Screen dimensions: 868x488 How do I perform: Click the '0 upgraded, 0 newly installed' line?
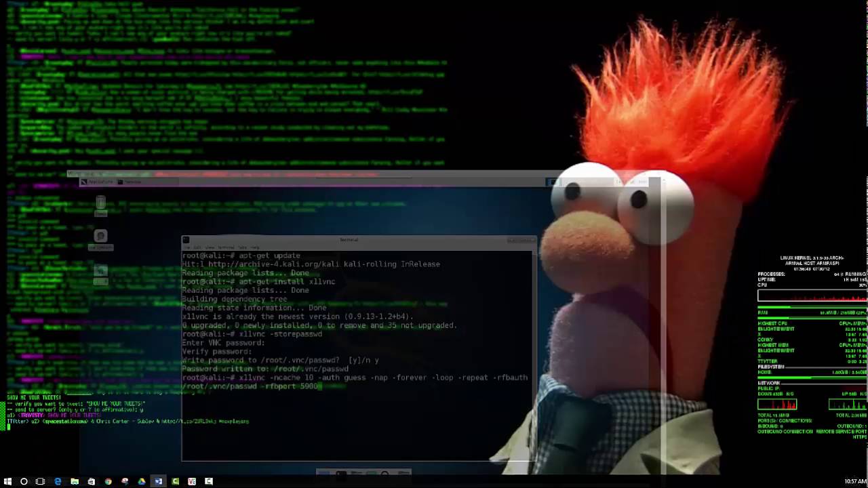click(319, 325)
